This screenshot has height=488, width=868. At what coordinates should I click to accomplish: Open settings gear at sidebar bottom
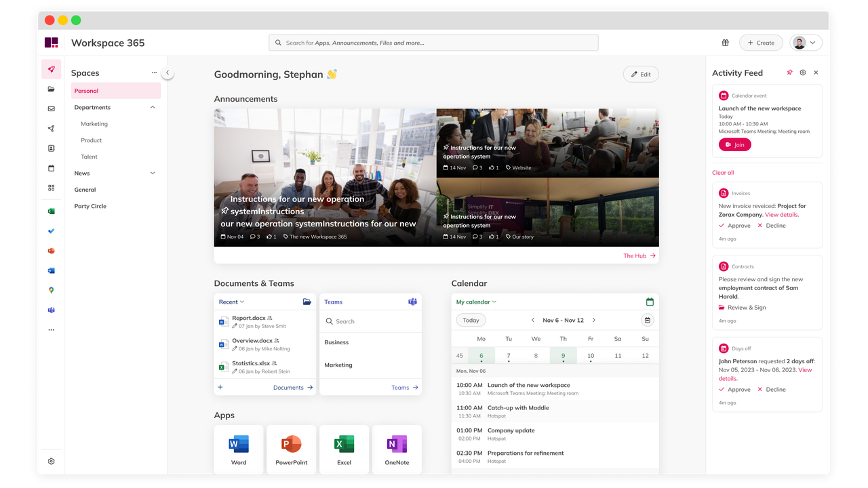tap(51, 461)
